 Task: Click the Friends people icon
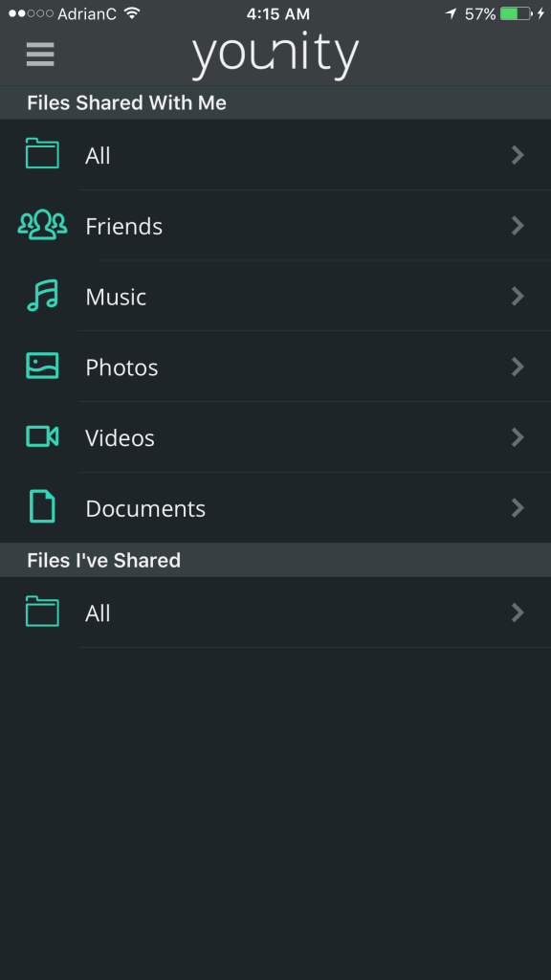(x=42, y=224)
